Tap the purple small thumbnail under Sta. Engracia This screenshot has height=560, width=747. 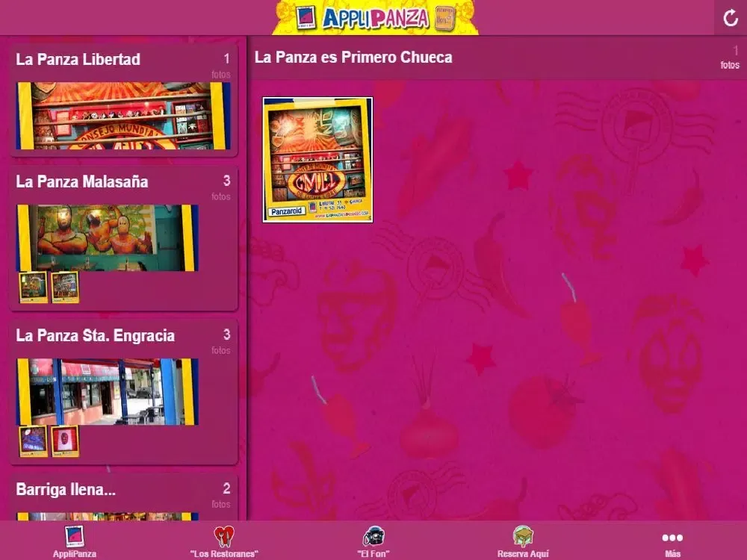[x=34, y=441]
